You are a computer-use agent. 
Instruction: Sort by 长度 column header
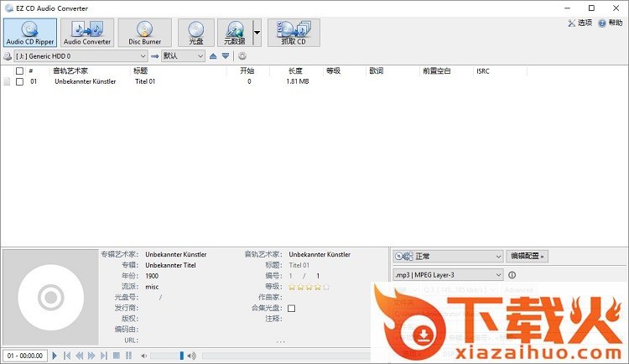click(x=296, y=71)
